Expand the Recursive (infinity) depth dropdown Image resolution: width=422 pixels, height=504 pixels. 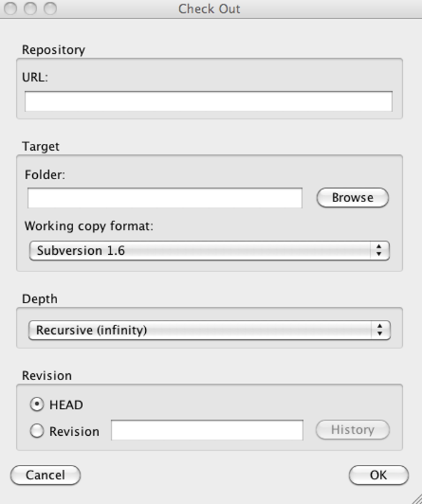click(199, 330)
